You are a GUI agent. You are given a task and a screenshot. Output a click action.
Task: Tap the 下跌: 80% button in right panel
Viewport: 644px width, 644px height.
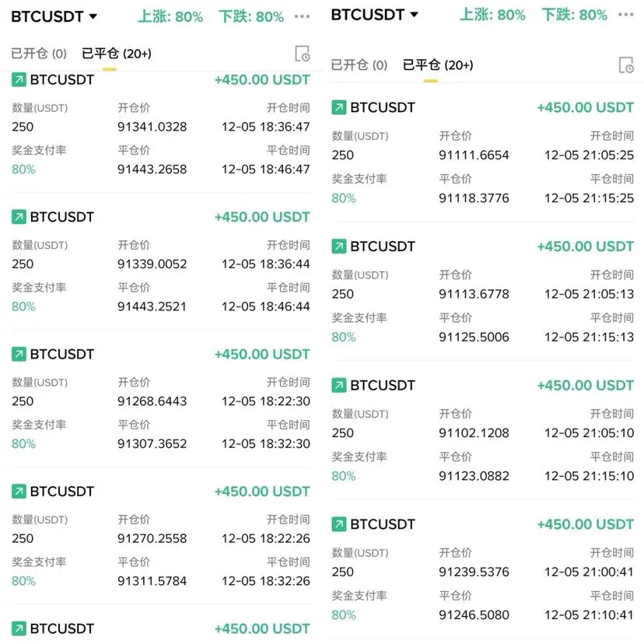point(575,15)
